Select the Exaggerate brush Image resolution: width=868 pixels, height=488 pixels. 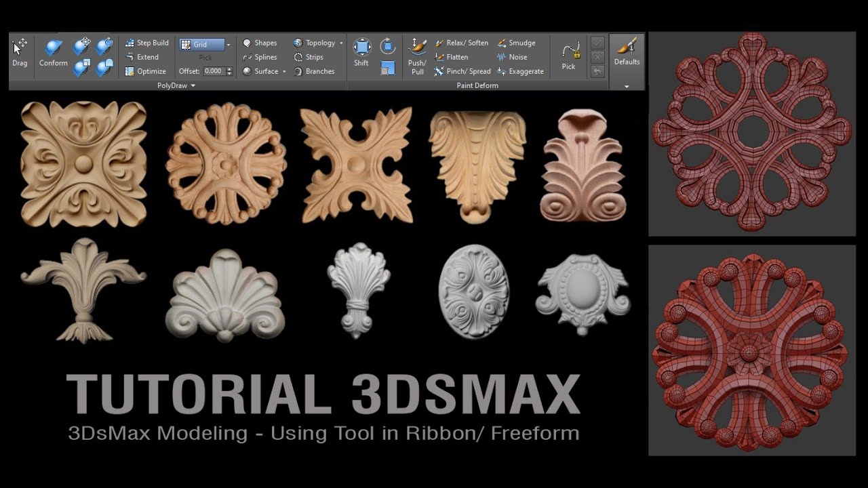[520, 71]
